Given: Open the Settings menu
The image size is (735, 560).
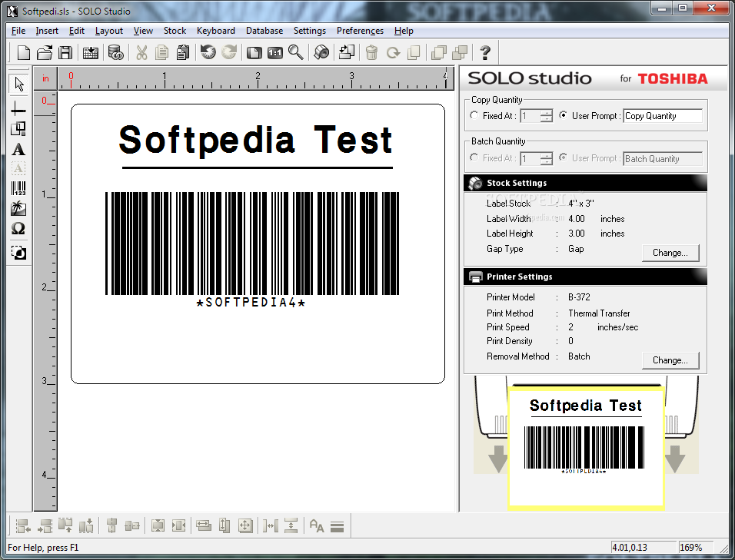Looking at the screenshot, I should tap(309, 31).
